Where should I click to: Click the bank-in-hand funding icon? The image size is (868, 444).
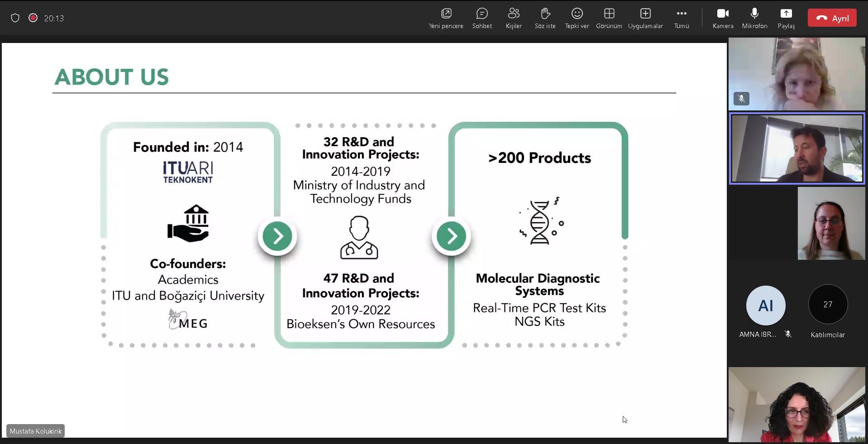188,223
